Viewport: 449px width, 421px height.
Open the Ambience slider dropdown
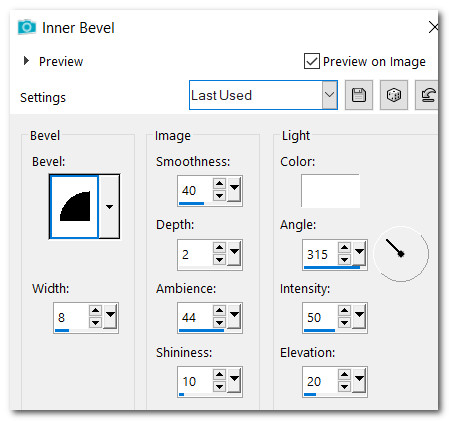point(234,316)
